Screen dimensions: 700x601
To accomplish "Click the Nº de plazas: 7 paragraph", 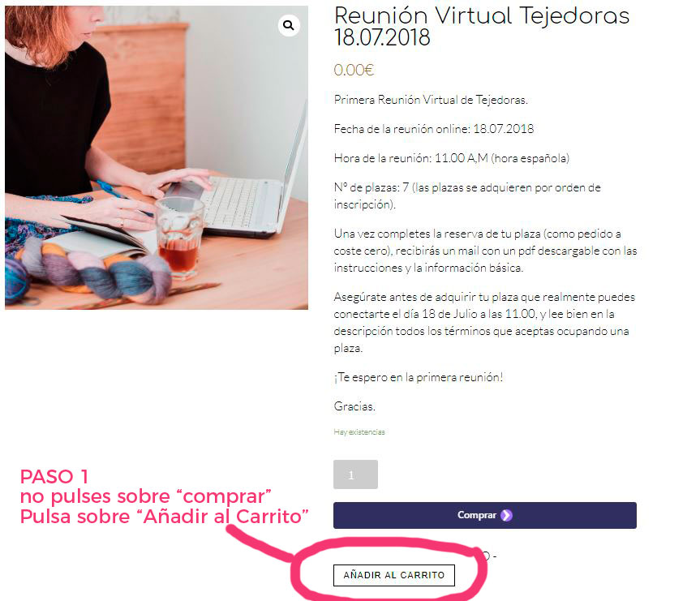I will click(467, 196).
